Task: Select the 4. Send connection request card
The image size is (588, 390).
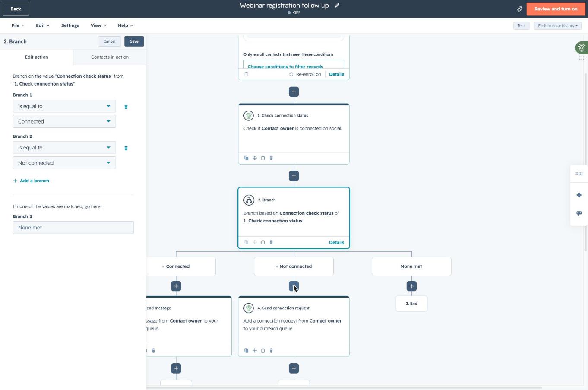Action: 294,326
